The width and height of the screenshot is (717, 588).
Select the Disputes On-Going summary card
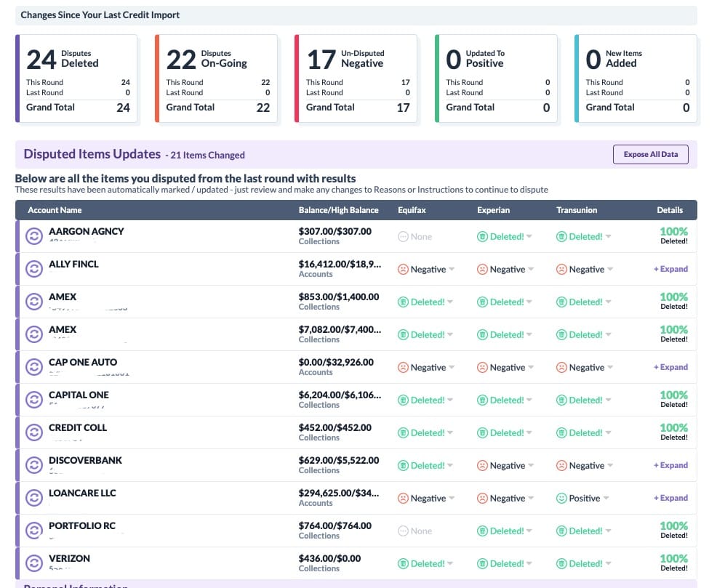point(216,78)
